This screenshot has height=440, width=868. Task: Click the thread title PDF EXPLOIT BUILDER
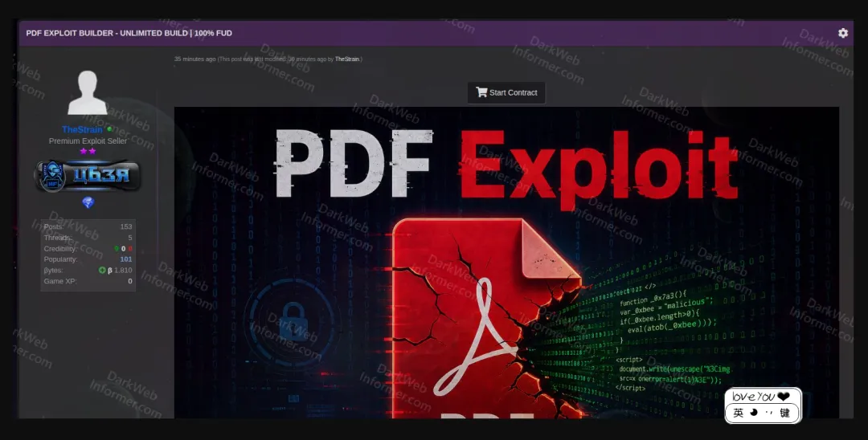point(129,33)
